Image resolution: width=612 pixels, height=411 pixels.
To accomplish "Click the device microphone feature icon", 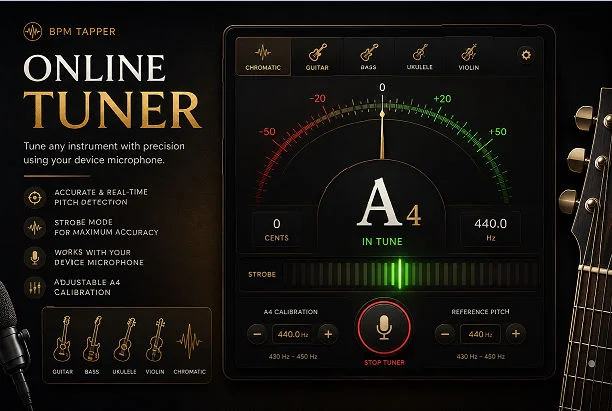I will (x=34, y=258).
